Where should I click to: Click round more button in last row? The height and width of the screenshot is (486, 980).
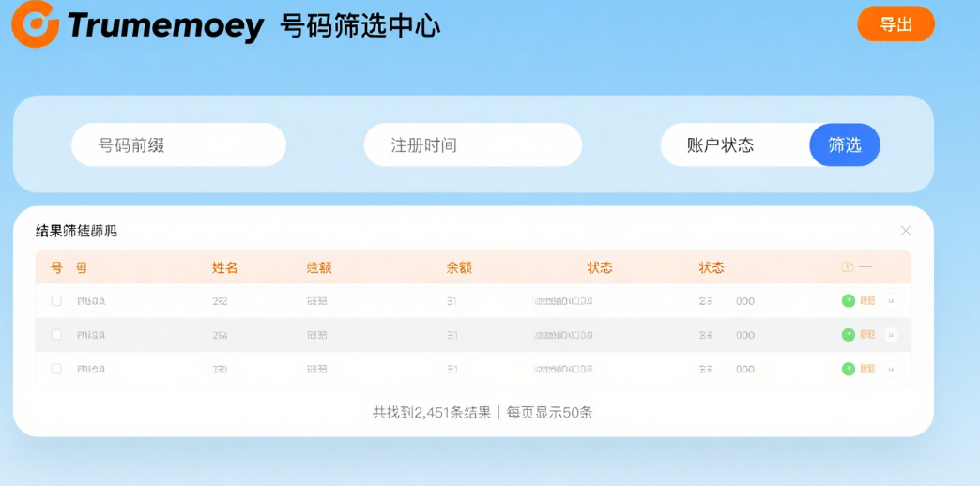point(891,369)
